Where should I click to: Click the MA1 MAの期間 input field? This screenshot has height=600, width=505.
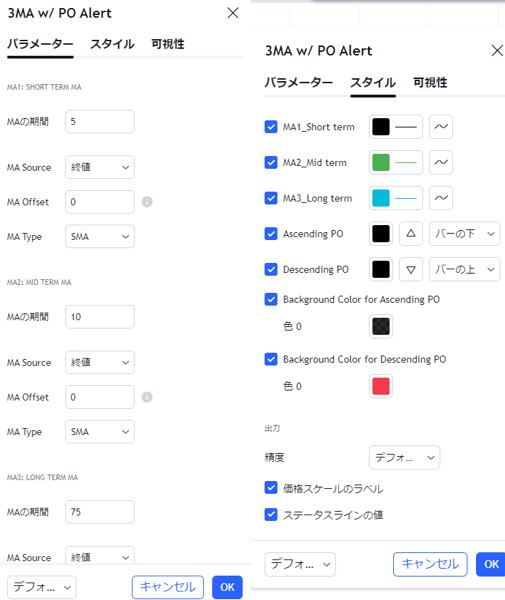pos(100,122)
